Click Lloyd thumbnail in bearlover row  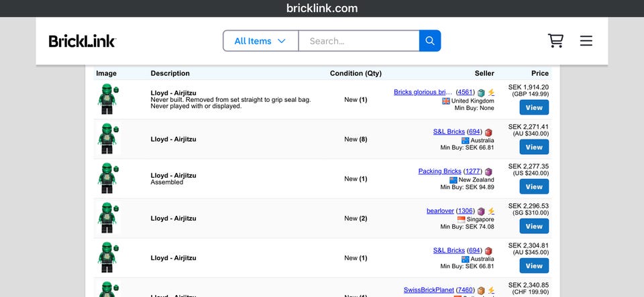[x=108, y=218]
